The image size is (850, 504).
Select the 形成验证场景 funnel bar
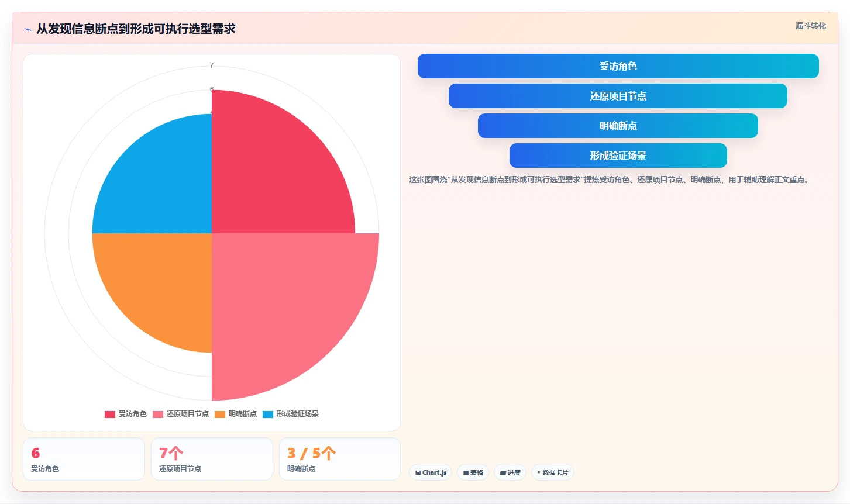click(618, 156)
